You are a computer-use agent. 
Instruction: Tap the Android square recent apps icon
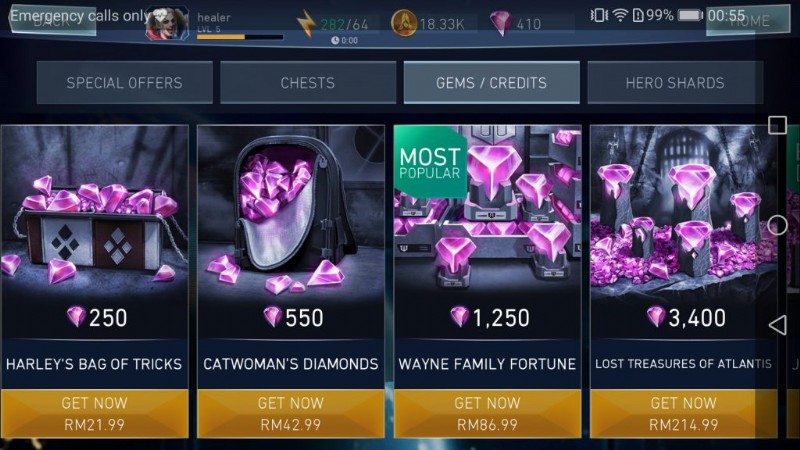777,125
